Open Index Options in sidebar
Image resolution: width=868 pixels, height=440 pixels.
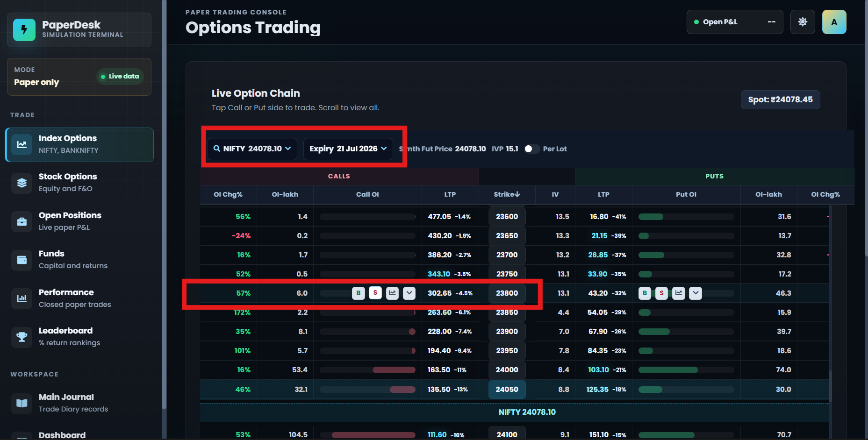[79, 145]
